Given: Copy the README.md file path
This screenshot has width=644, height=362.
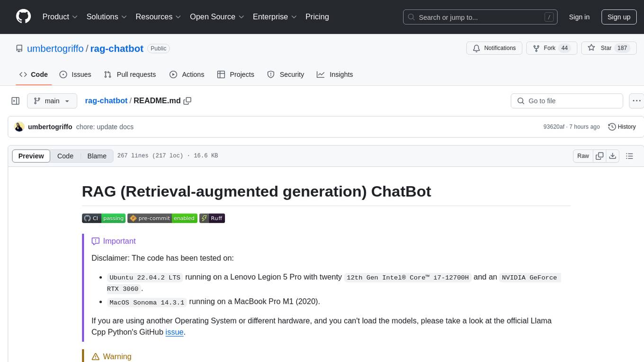Looking at the screenshot, I should [x=188, y=101].
